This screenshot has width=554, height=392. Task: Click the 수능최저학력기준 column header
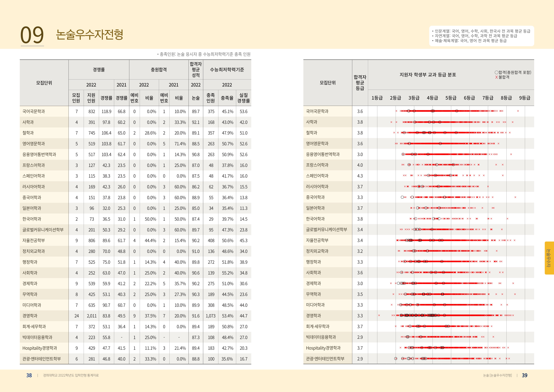[227, 69]
